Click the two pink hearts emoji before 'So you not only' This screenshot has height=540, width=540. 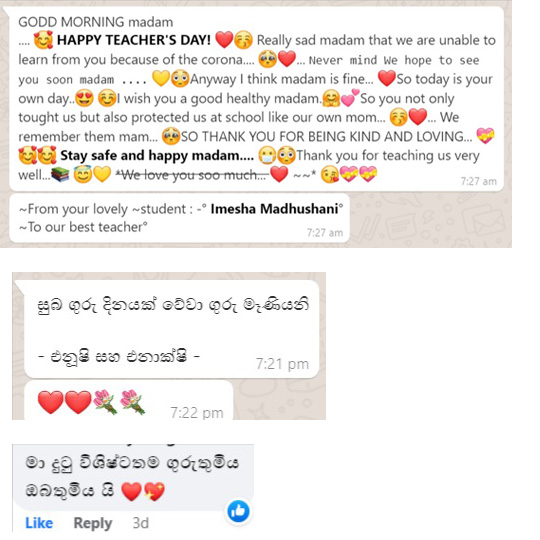350,98
